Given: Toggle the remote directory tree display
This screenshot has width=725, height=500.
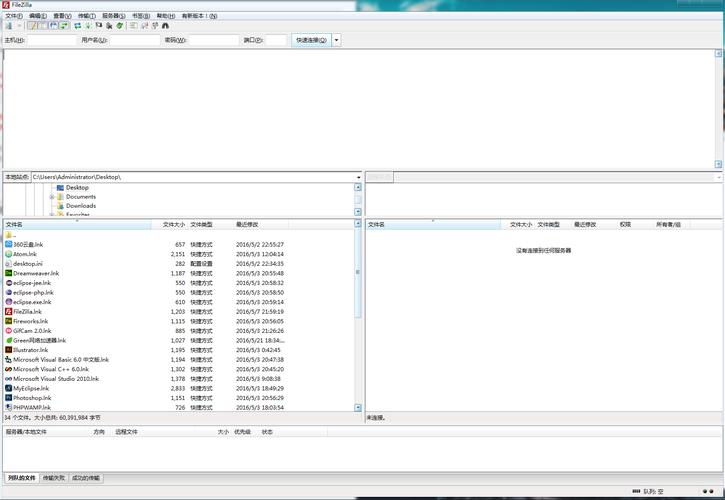Looking at the screenshot, I should pyautogui.click(x=54, y=26).
